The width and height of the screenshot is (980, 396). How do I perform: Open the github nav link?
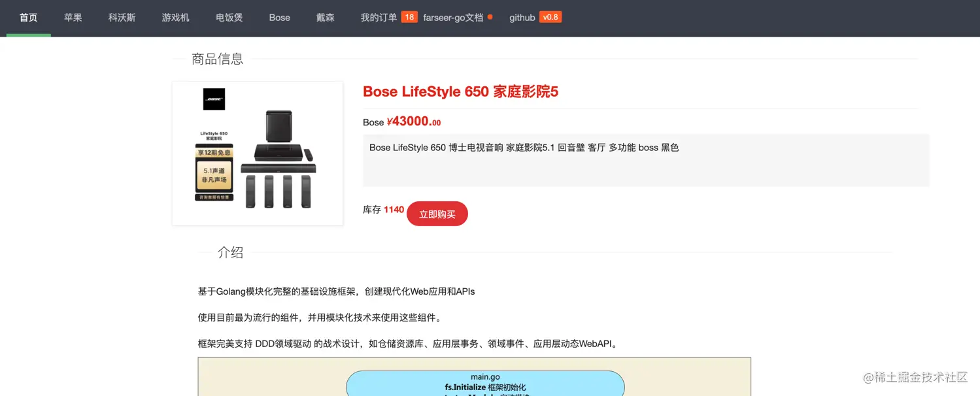click(x=522, y=18)
